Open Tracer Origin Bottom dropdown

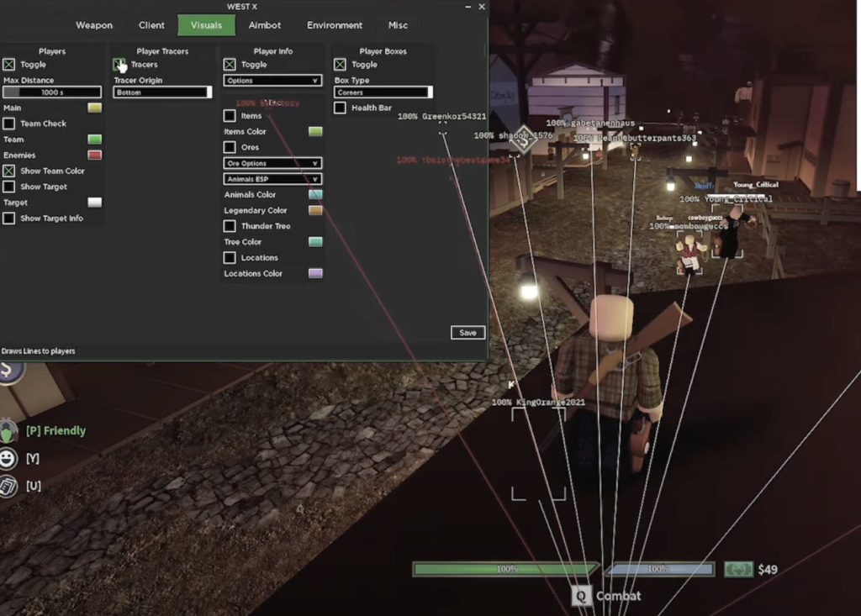pos(162,92)
